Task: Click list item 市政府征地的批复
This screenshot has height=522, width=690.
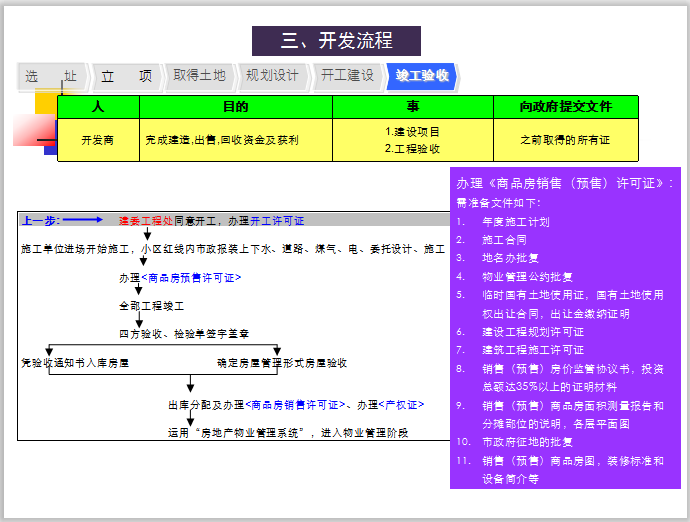Action: click(527, 442)
